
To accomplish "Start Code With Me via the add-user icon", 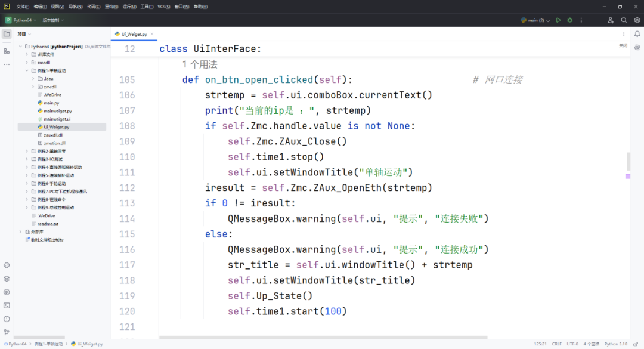I will pos(609,20).
